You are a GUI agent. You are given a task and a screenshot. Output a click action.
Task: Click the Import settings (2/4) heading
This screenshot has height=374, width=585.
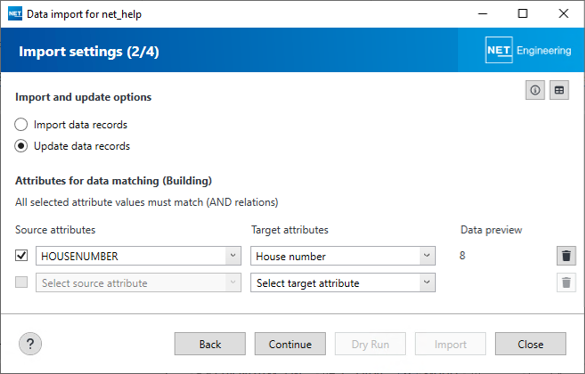pyautogui.click(x=89, y=51)
